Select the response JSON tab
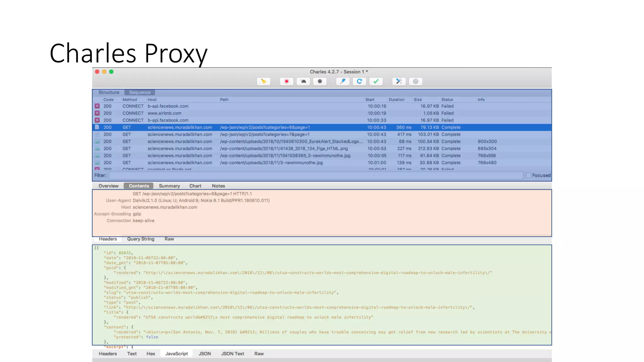The height and width of the screenshot is (362, 644). 205,354
